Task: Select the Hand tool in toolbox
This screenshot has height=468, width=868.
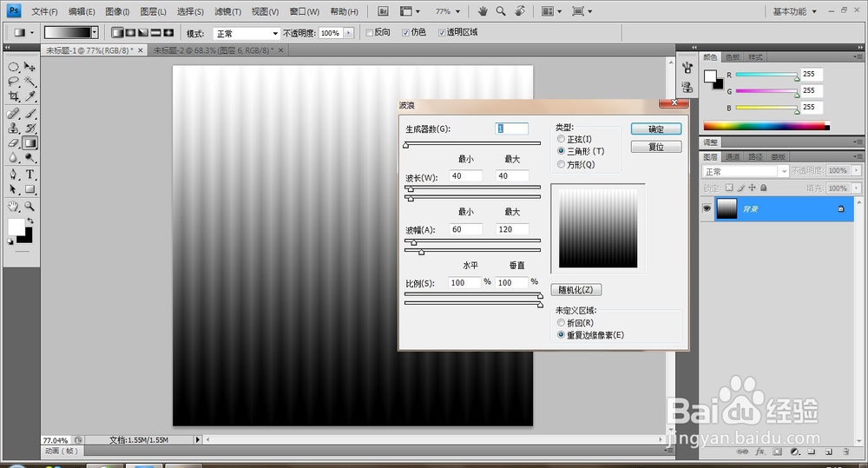Action: click(x=14, y=206)
